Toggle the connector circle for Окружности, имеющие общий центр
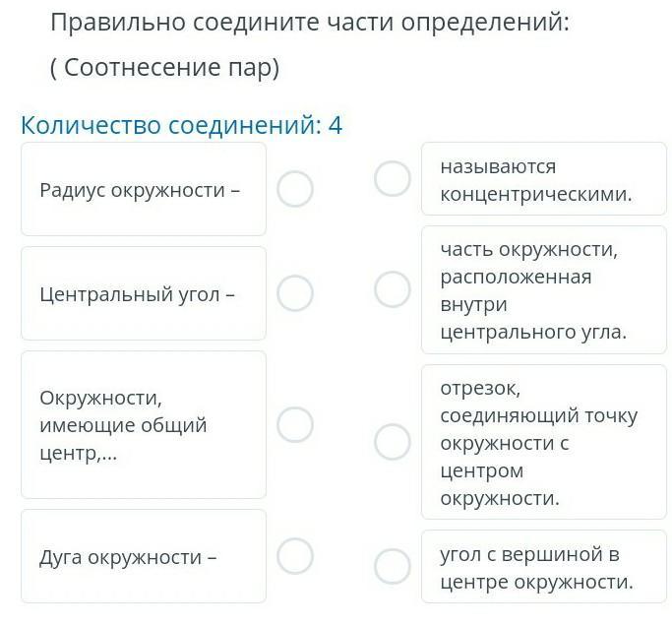672x625 pixels. (295, 424)
